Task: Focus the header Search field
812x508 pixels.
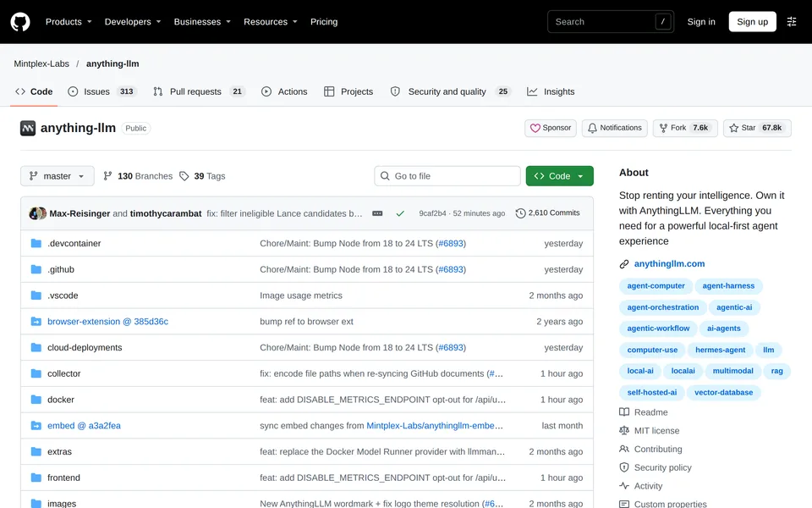Action: (611, 22)
